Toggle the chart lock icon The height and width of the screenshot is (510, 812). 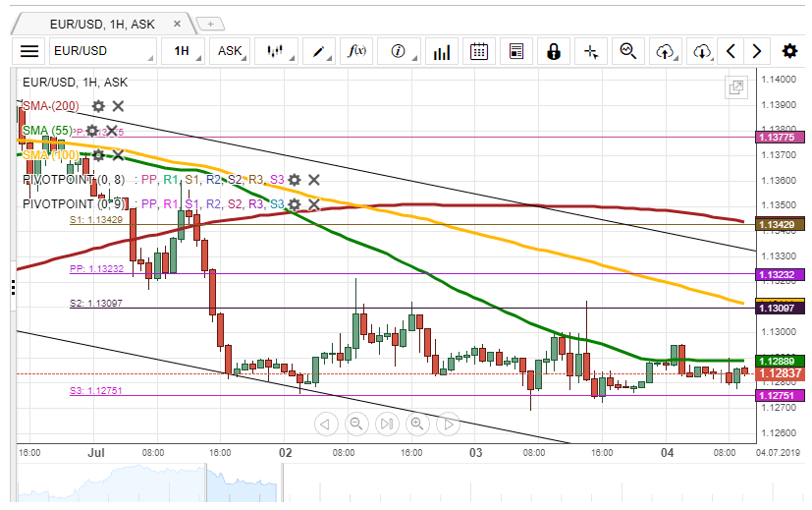pos(554,51)
